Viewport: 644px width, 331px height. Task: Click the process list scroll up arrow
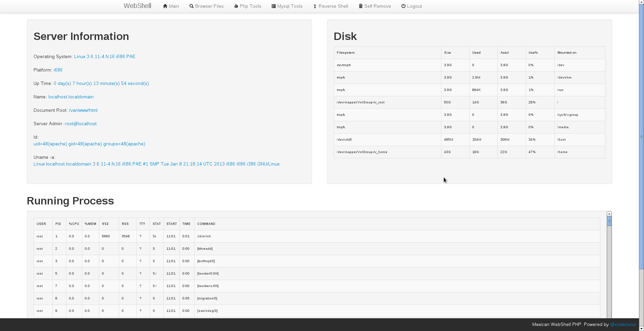(609, 214)
